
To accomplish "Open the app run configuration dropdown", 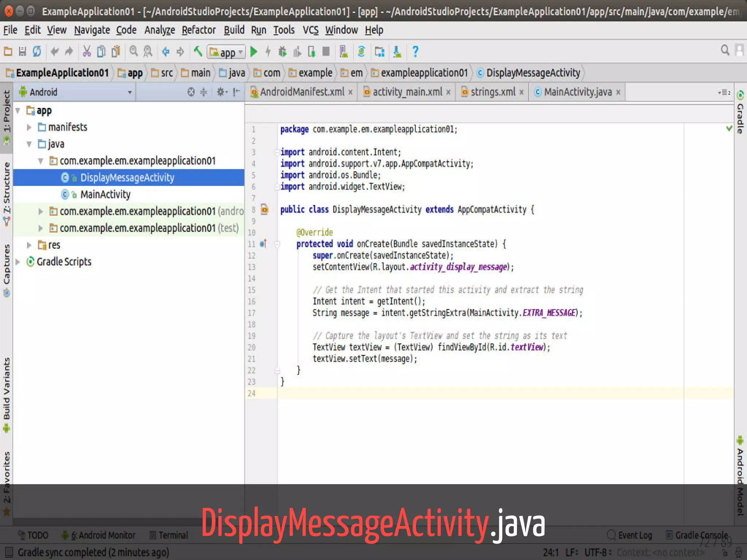I will pos(226,52).
